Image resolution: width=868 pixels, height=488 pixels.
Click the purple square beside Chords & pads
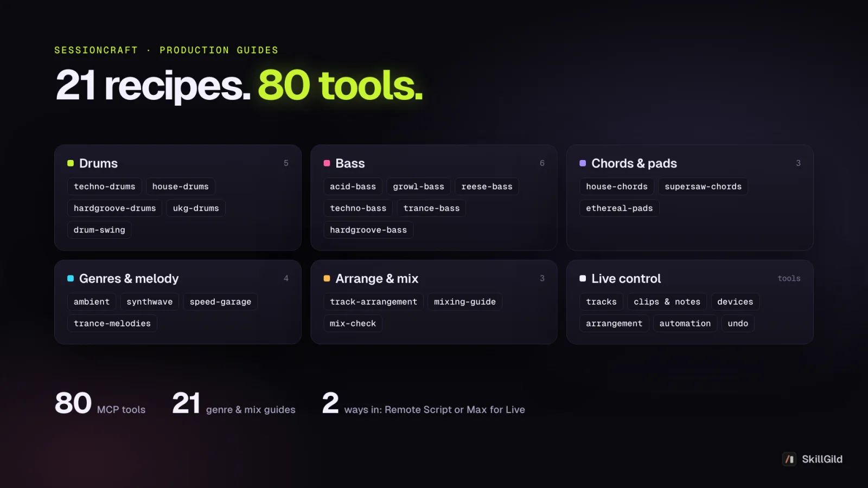(x=583, y=163)
